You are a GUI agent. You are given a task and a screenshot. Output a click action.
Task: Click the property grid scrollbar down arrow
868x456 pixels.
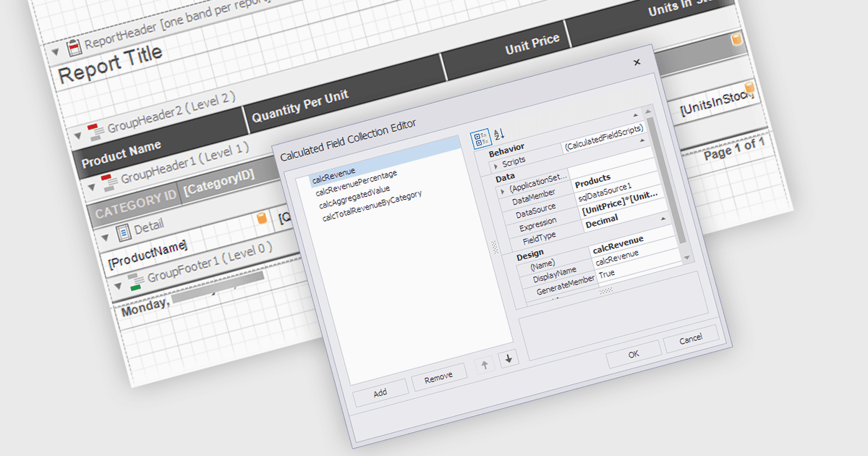pyautogui.click(x=688, y=258)
